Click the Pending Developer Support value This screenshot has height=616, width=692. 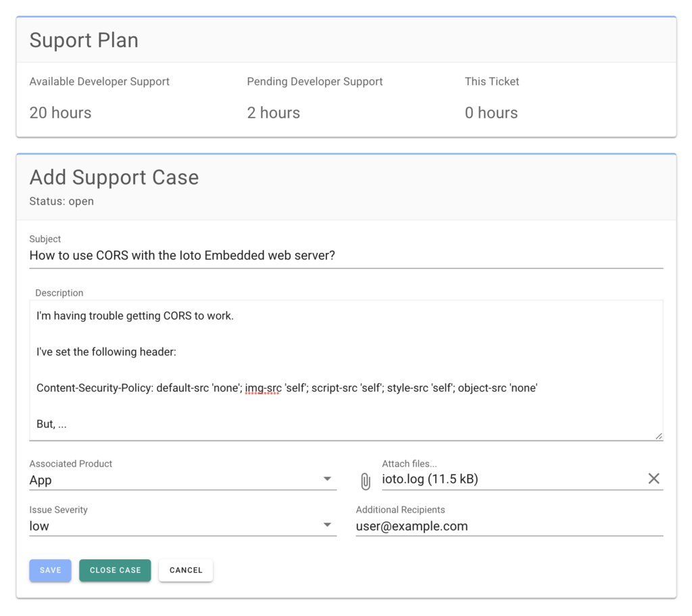(273, 113)
